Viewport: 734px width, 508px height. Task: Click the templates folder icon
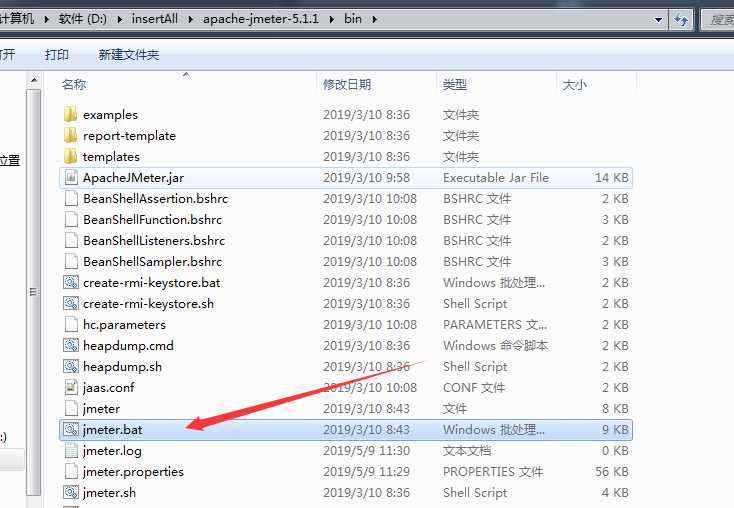pyautogui.click(x=71, y=156)
